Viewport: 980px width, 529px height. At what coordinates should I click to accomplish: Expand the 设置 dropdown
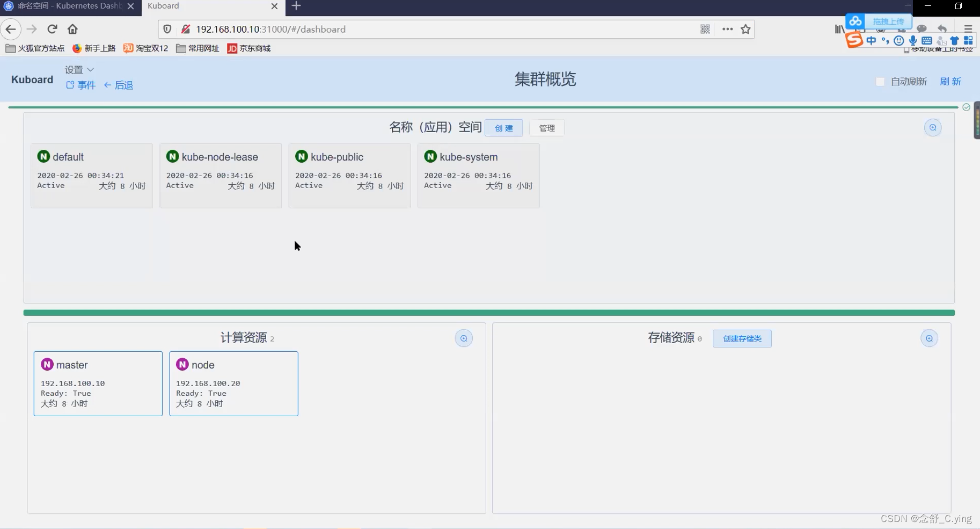tap(78, 69)
